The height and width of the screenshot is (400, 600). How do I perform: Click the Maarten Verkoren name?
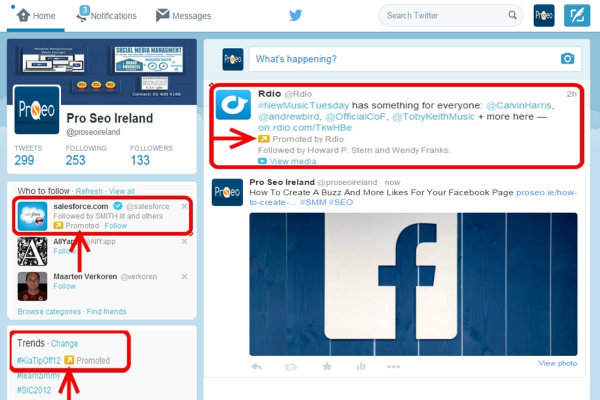(85, 276)
